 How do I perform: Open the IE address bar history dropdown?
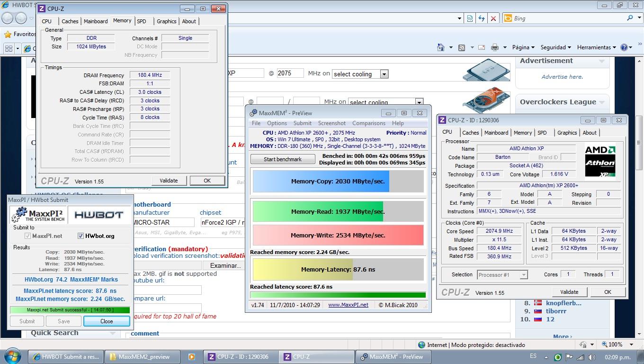pos(459,18)
